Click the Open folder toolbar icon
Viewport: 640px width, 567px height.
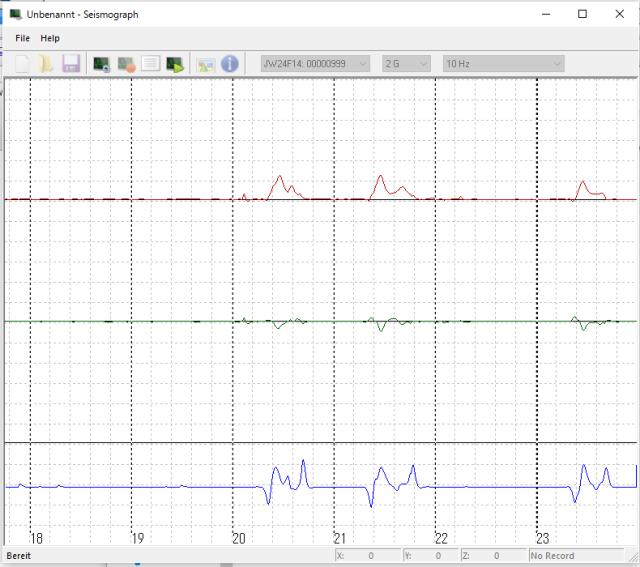pyautogui.click(x=46, y=64)
